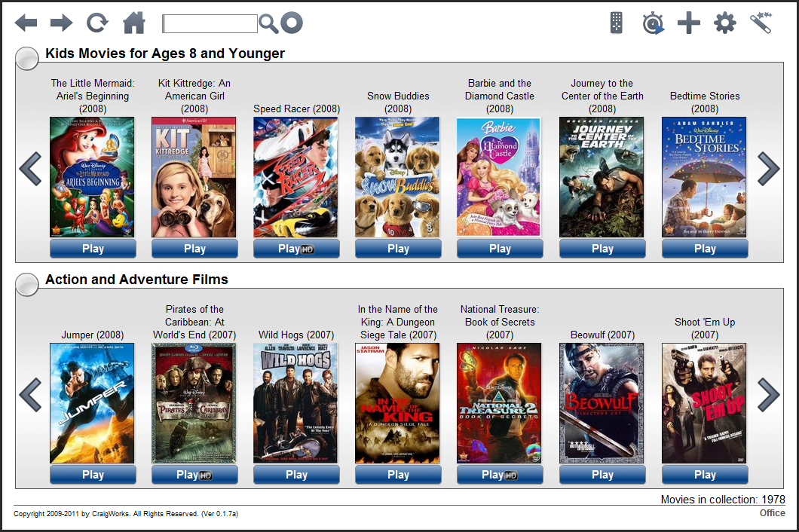Play Kit Kittredge: An American Girl
This screenshot has width=799, height=532.
click(194, 249)
